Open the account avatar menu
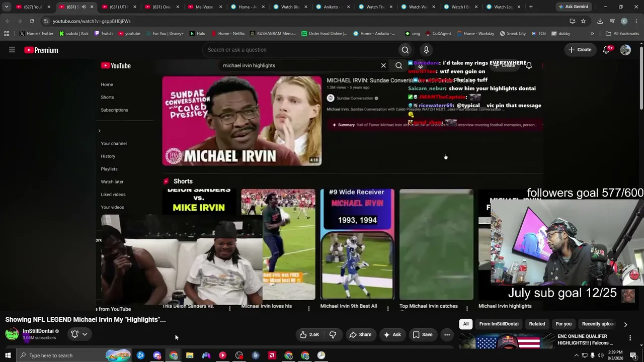Viewport: 644px width, 362px height. click(625, 50)
